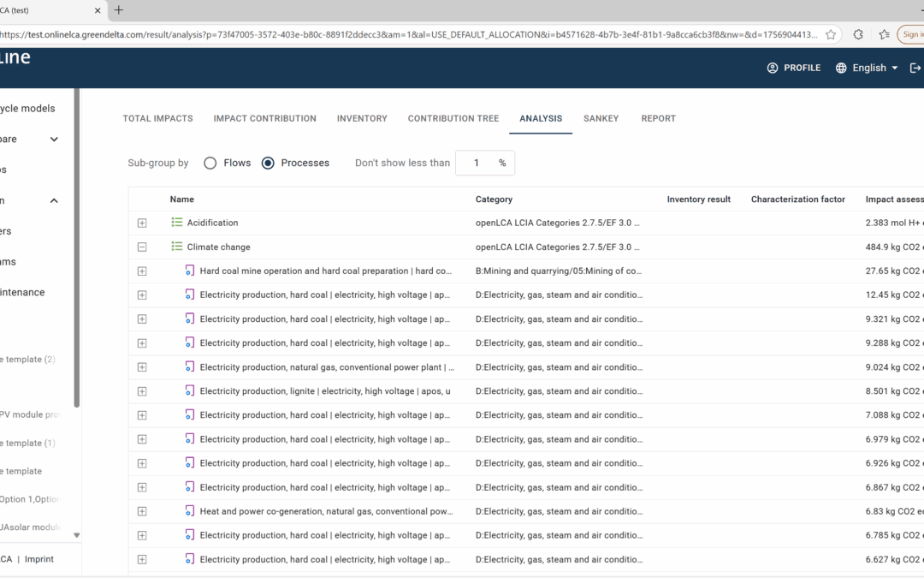Viewport: 924px width, 578px height.
Task: Switch to the Sankey tab
Action: point(601,118)
